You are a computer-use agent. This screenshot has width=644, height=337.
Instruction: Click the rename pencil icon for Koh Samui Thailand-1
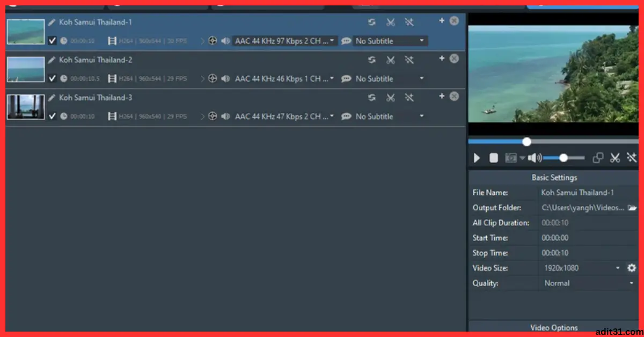tap(52, 23)
